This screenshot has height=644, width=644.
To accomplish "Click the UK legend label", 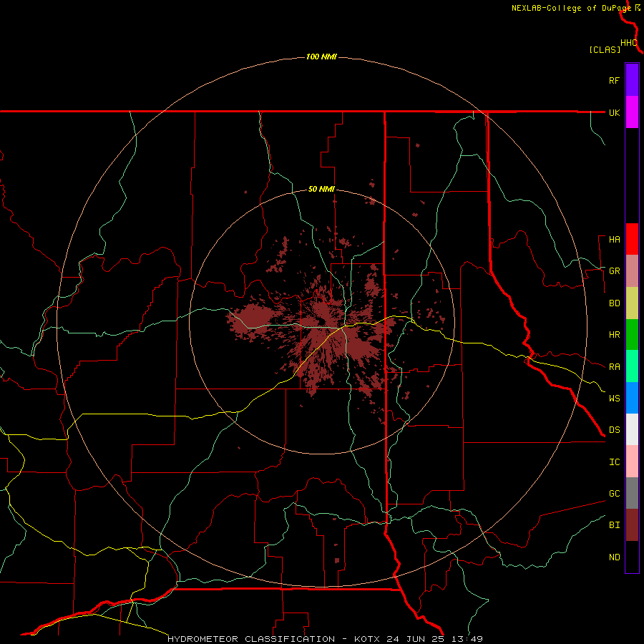I will click(x=614, y=112).
